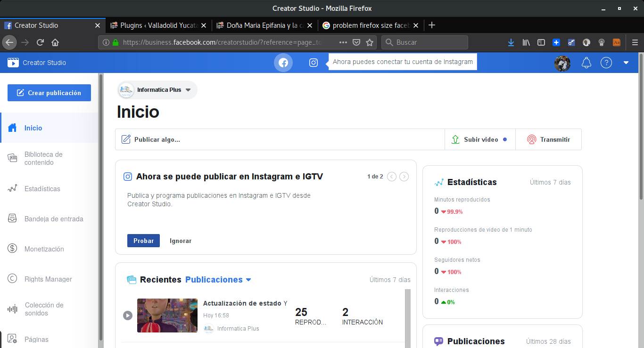Open the Páginas sidebar section
Screen dimensions: 644x348
click(36, 339)
